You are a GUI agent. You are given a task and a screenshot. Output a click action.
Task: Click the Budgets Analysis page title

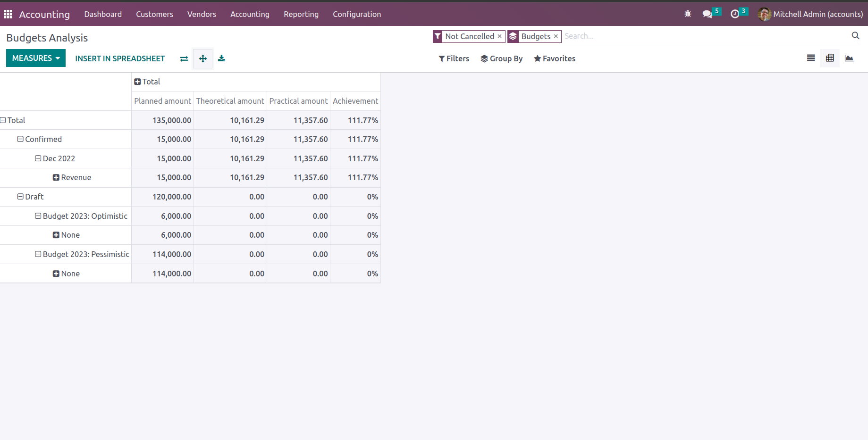tap(47, 38)
